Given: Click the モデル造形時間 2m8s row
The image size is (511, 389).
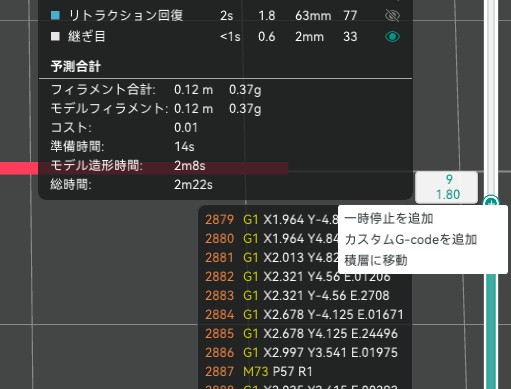Looking at the screenshot, I should click(128, 166).
